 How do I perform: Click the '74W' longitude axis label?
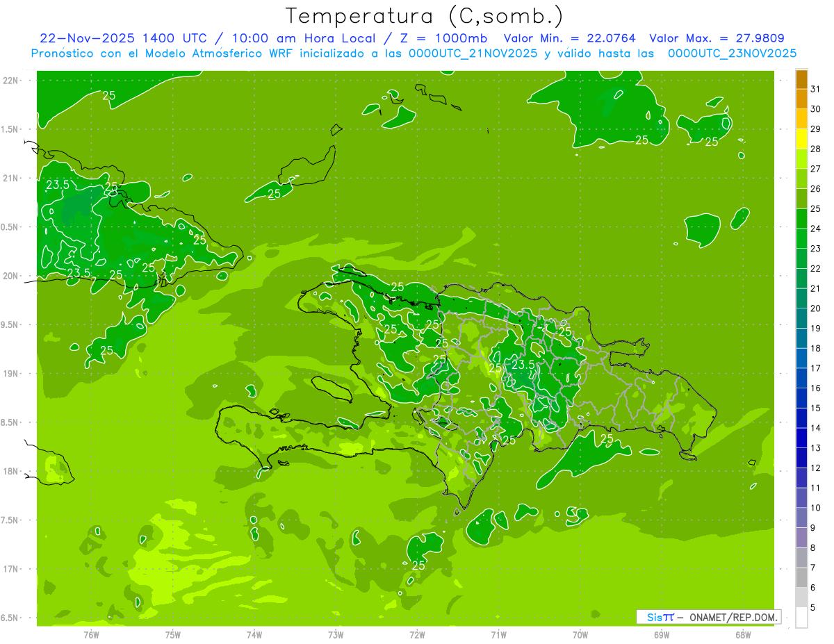[x=254, y=635]
